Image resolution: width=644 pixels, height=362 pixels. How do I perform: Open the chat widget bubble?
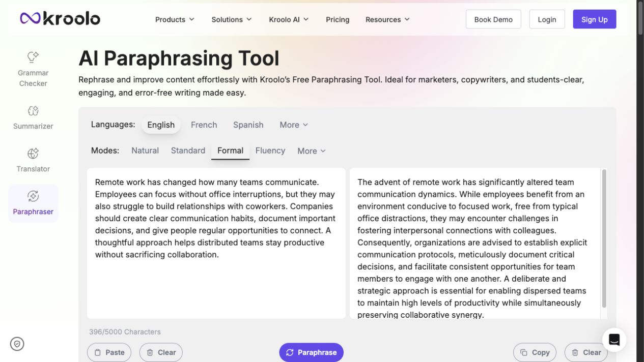tap(614, 340)
